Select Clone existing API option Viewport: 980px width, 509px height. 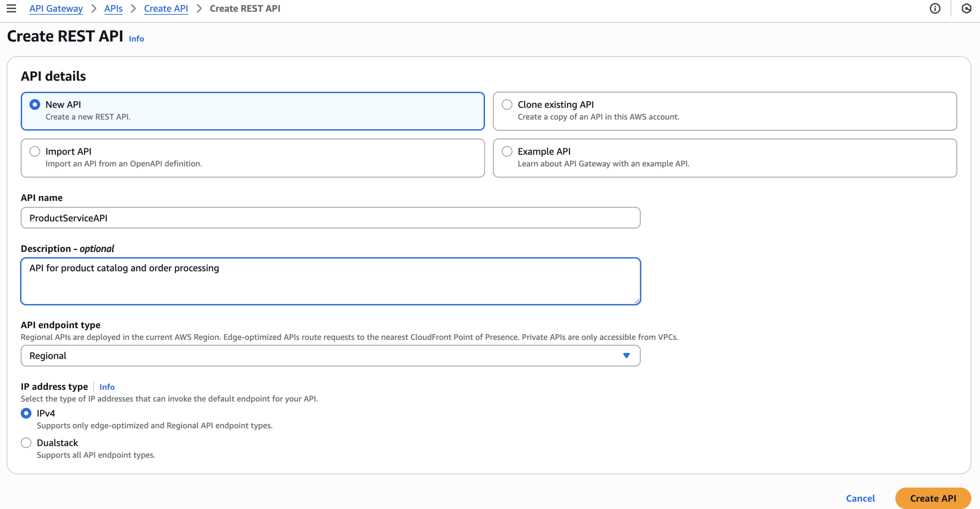coord(507,104)
